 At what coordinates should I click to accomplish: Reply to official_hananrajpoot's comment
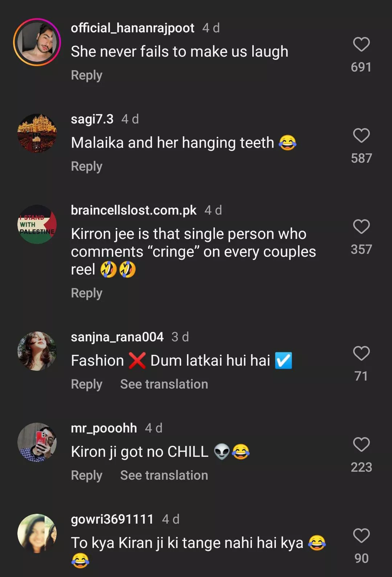(86, 76)
